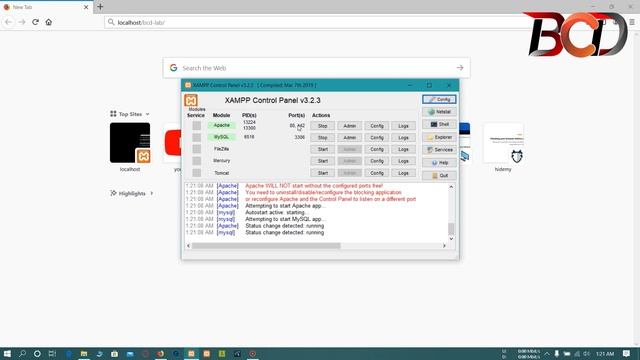
Task: Show hidden system tray icons
Action: [547, 353]
